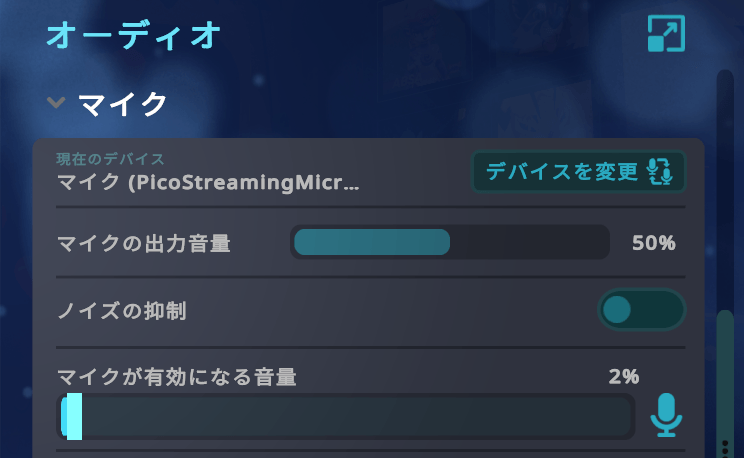The height and width of the screenshot is (458, 744).
Task: Toggle the ノイズの抑制 switch
Action: (641, 309)
